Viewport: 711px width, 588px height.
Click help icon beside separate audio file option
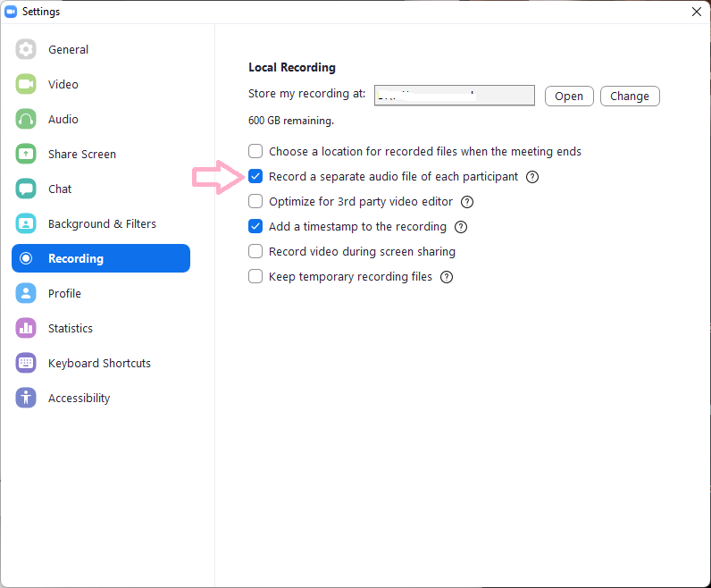pos(532,177)
